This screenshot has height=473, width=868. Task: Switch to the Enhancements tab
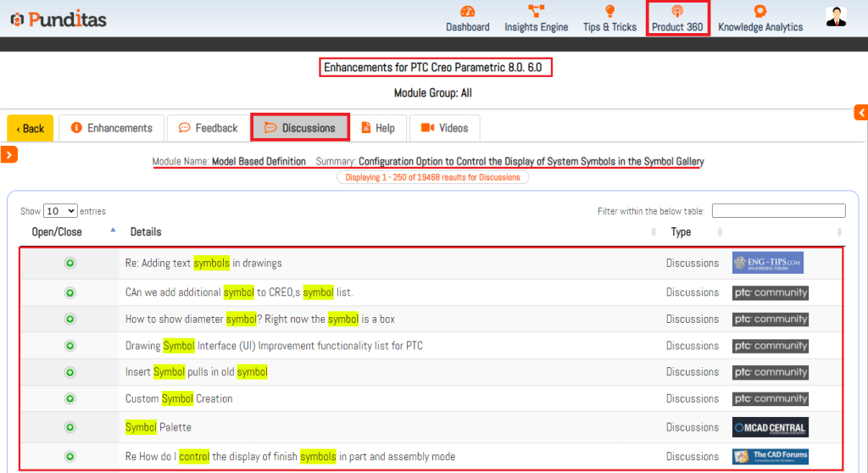(112, 128)
